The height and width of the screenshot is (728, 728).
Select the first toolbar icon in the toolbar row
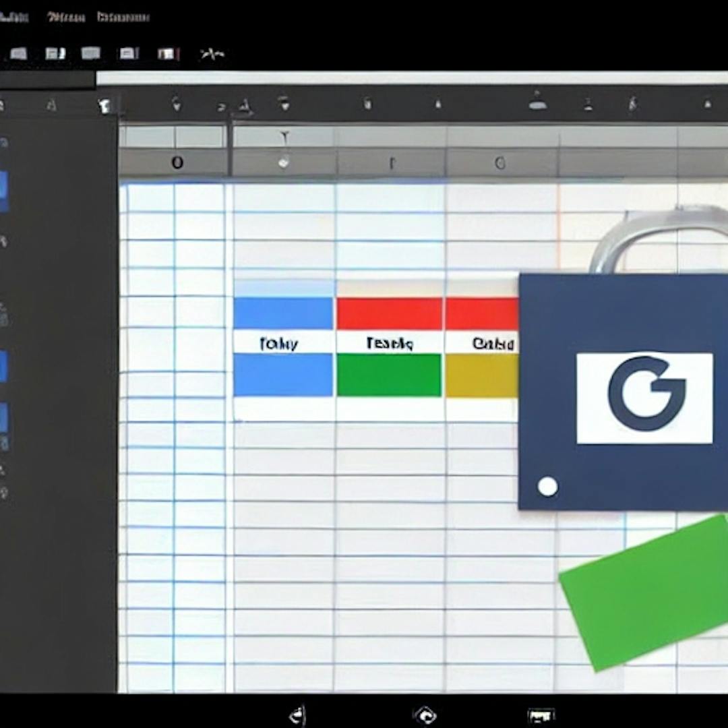[x=19, y=54]
